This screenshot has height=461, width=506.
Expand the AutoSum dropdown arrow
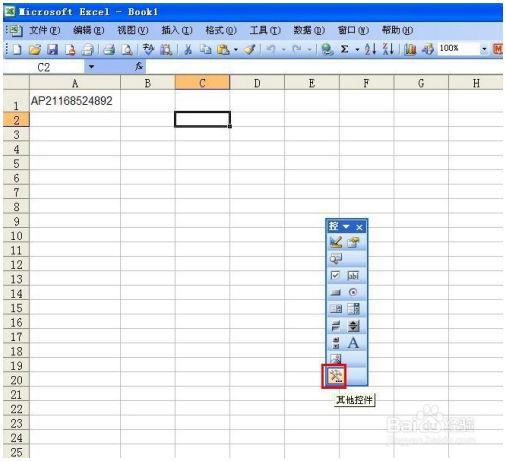click(x=357, y=50)
